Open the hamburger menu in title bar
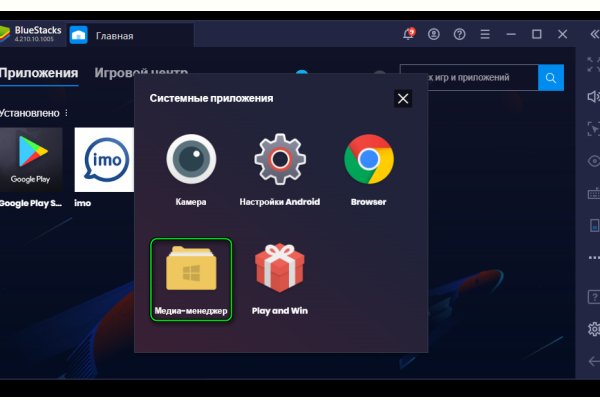600x400 pixels. point(485,34)
